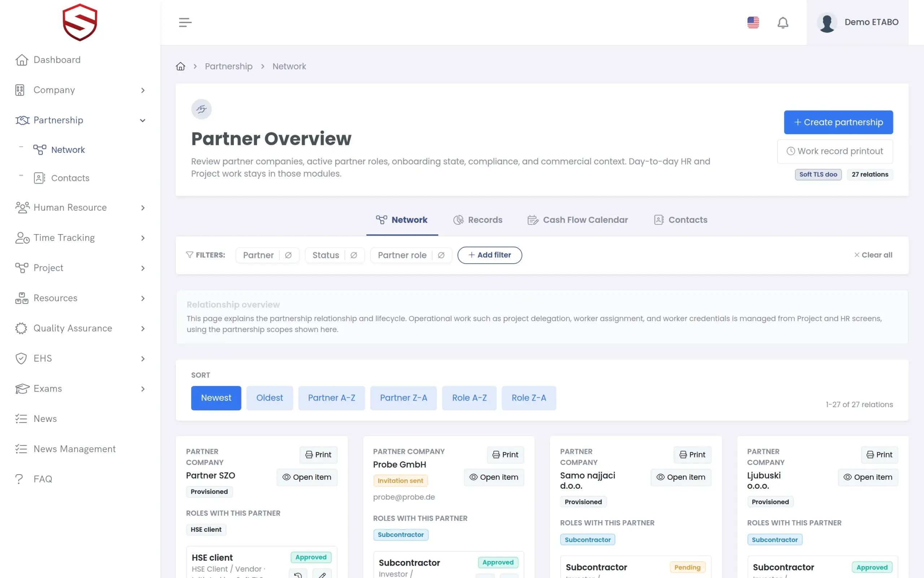Sort relations by Partner Z-A
Screen dimensions: 924x578
click(x=404, y=398)
